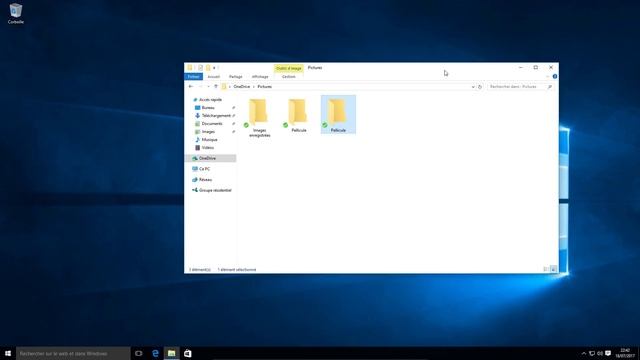Viewport: 640px width, 360px height.
Task: Open Bureau in the navigation pane
Action: pos(208,108)
